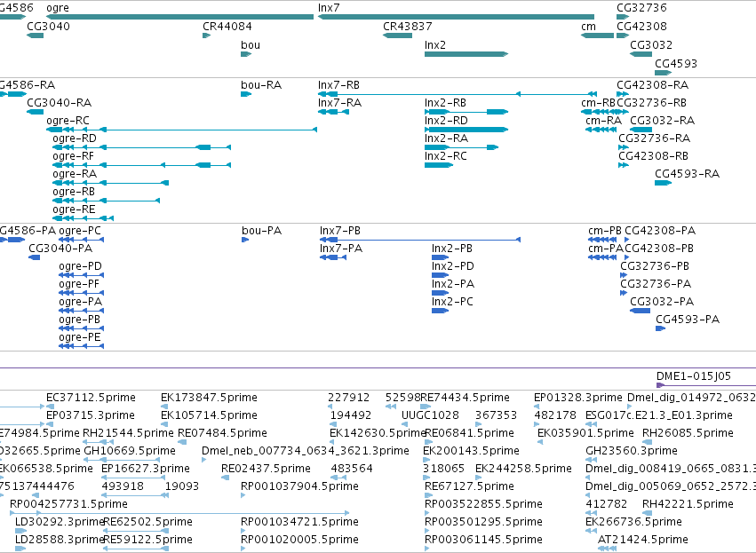Select cDNA label EK200143.5prime
The height and width of the screenshot is (553, 756).
(x=471, y=451)
